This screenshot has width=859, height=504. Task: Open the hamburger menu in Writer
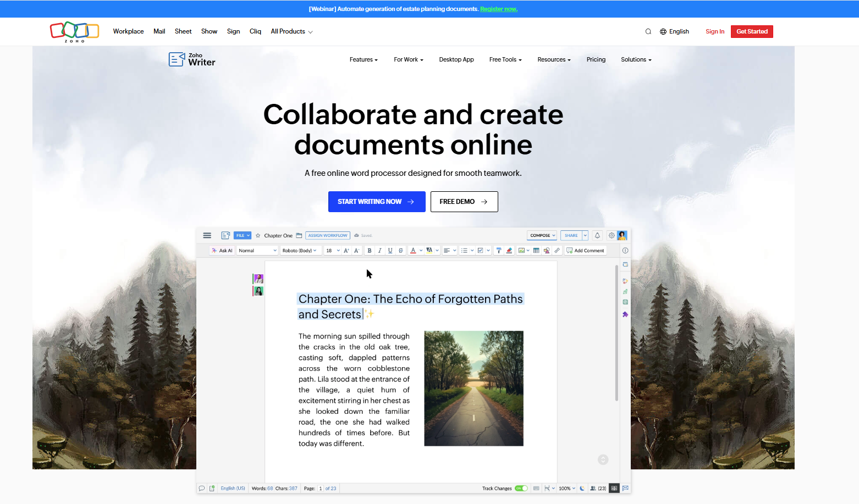pyautogui.click(x=207, y=235)
